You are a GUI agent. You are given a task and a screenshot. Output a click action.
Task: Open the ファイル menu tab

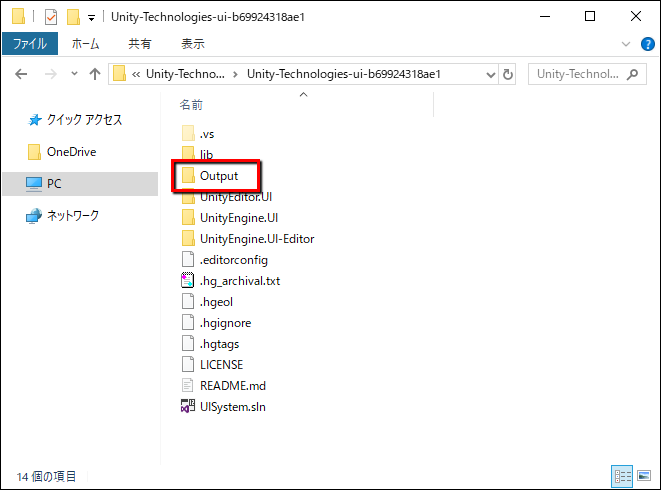pyautogui.click(x=30, y=44)
